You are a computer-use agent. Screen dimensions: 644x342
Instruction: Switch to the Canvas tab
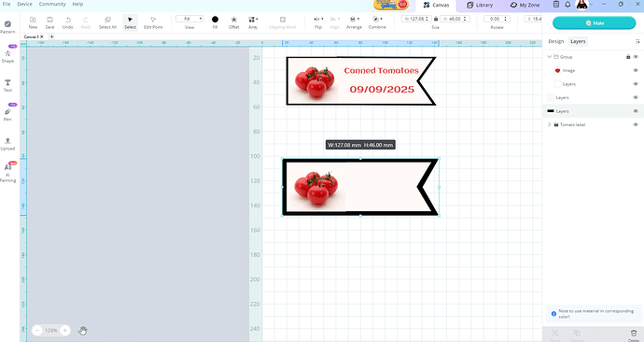coord(436,5)
